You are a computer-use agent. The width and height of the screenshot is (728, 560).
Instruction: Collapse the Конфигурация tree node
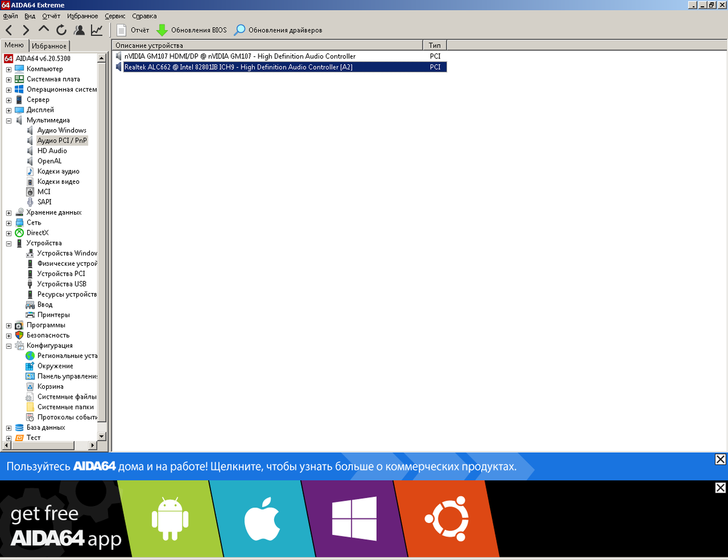(x=9, y=346)
